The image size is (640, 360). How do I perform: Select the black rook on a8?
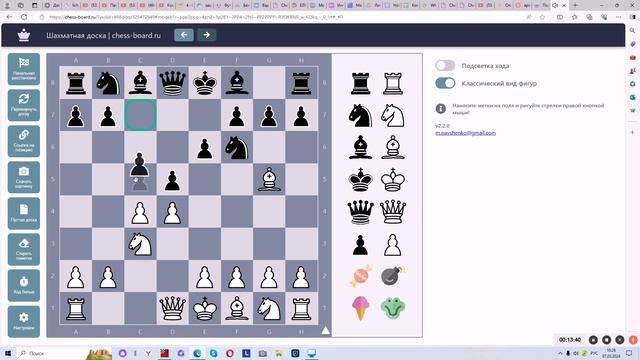pos(76,83)
